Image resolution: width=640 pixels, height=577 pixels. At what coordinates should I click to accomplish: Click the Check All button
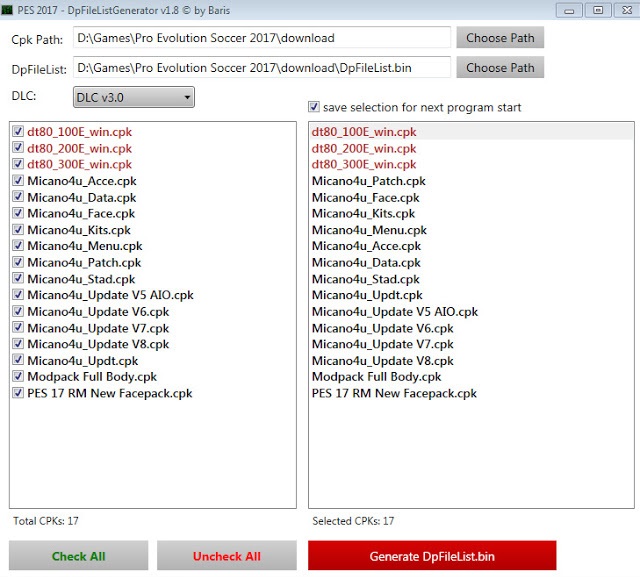point(78,556)
